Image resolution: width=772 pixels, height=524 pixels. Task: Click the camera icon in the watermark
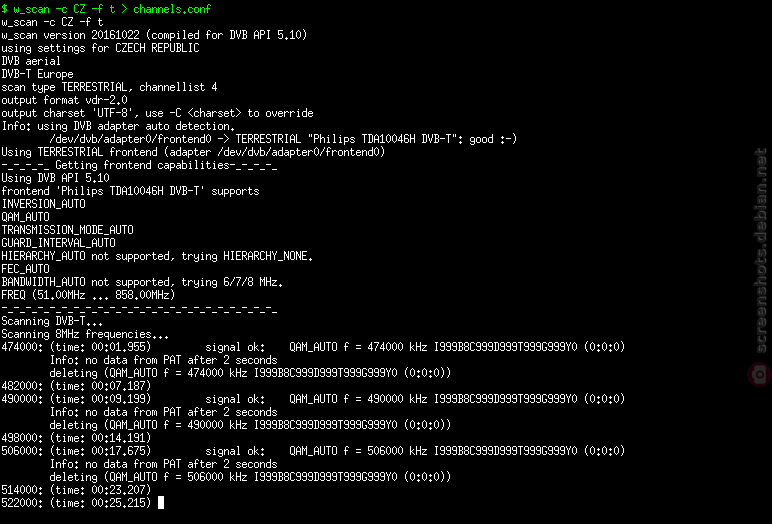tap(760, 374)
